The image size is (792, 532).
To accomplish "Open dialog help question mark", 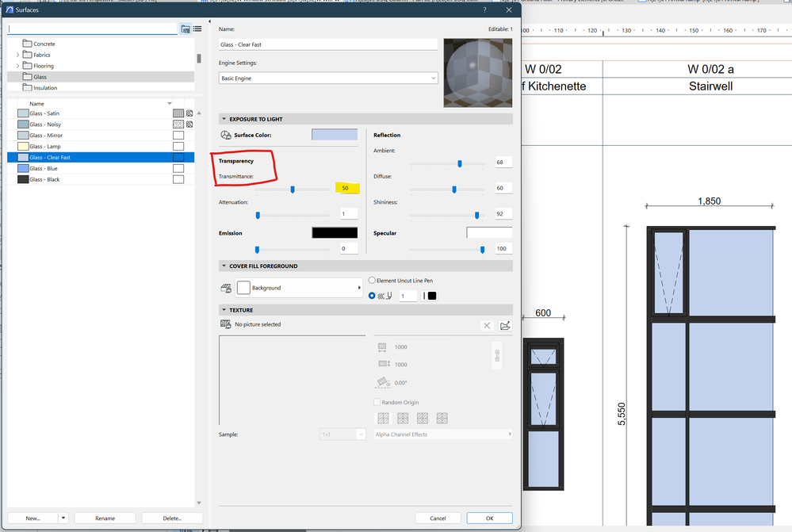I will point(485,10).
